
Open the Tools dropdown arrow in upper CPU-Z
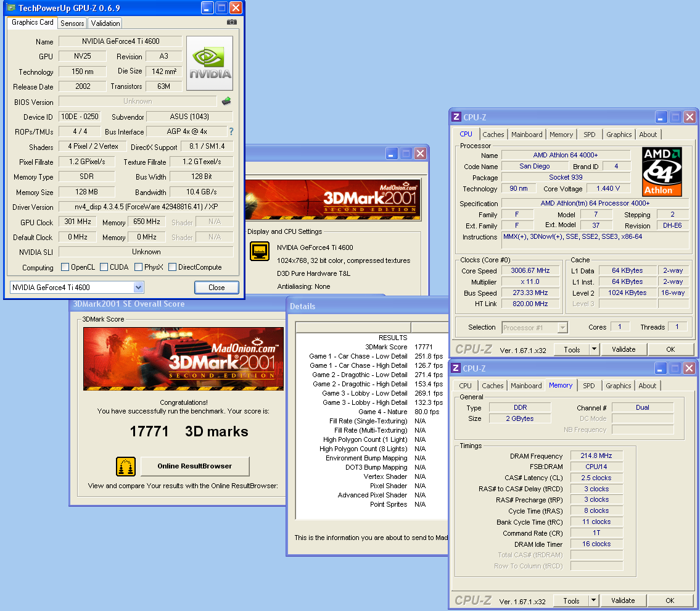point(594,349)
